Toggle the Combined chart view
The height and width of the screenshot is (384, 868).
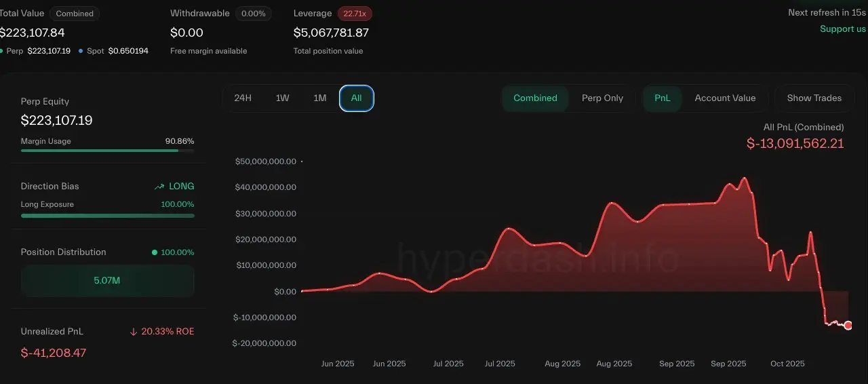pyautogui.click(x=535, y=98)
